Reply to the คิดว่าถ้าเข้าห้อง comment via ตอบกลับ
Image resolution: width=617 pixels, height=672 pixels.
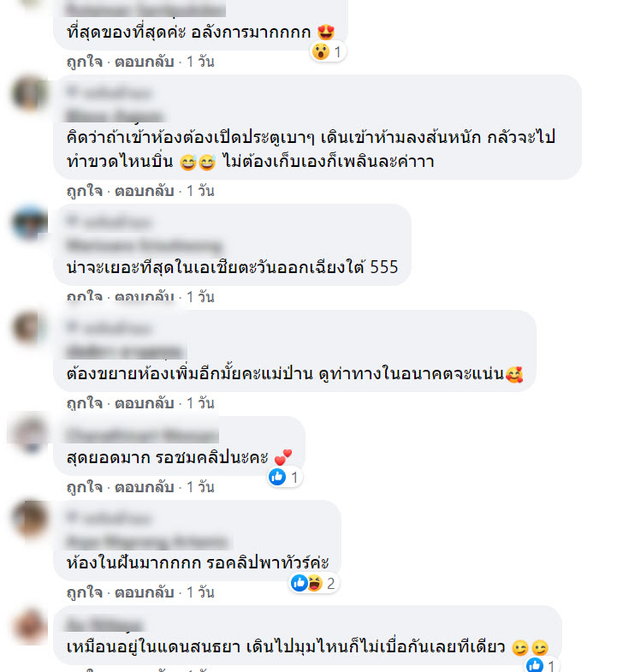coord(145,191)
